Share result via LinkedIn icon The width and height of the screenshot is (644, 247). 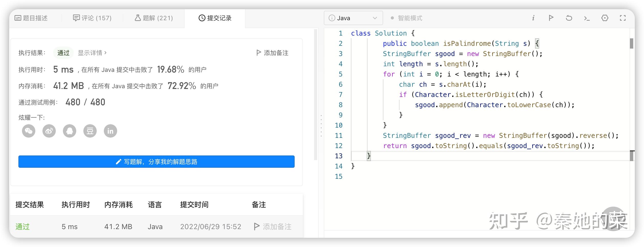pyautogui.click(x=110, y=131)
